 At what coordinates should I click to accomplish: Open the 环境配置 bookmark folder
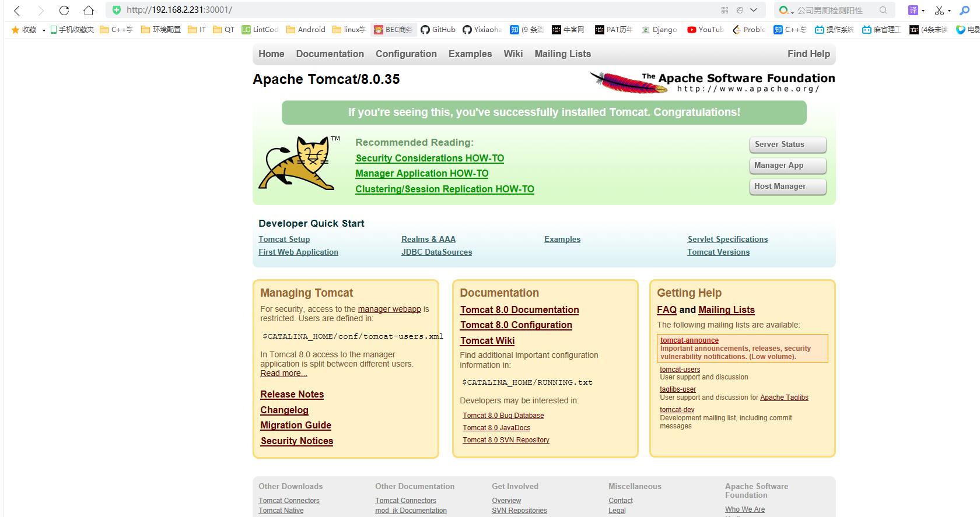click(x=161, y=30)
